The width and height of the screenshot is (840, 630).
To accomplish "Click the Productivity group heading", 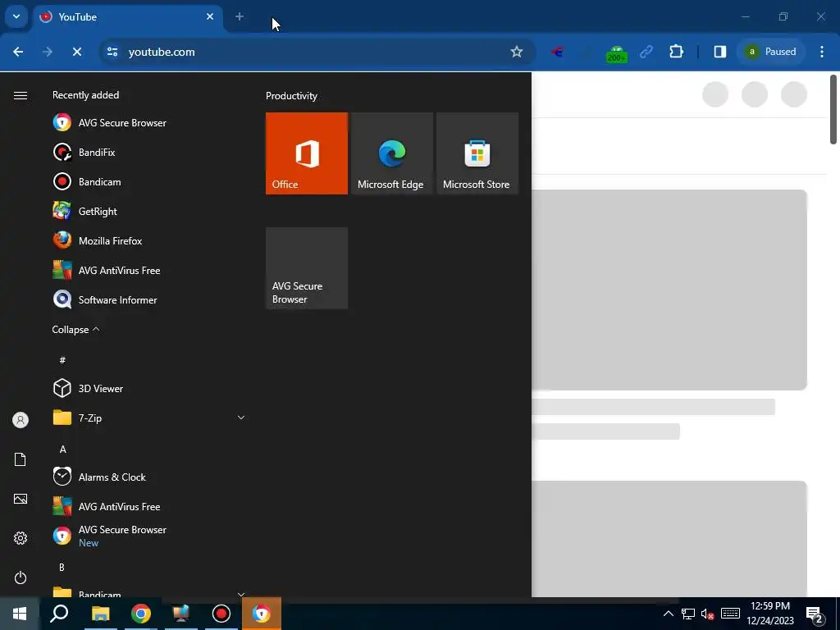I will click(x=291, y=96).
